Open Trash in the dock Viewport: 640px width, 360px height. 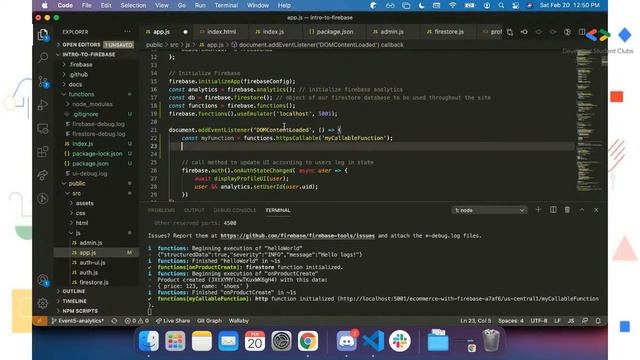coord(491,341)
